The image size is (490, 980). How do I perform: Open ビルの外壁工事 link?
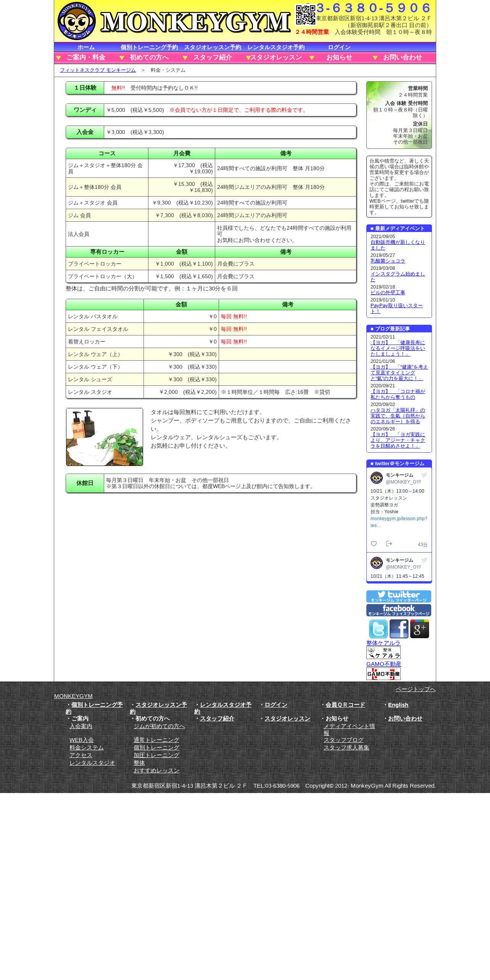(x=388, y=293)
